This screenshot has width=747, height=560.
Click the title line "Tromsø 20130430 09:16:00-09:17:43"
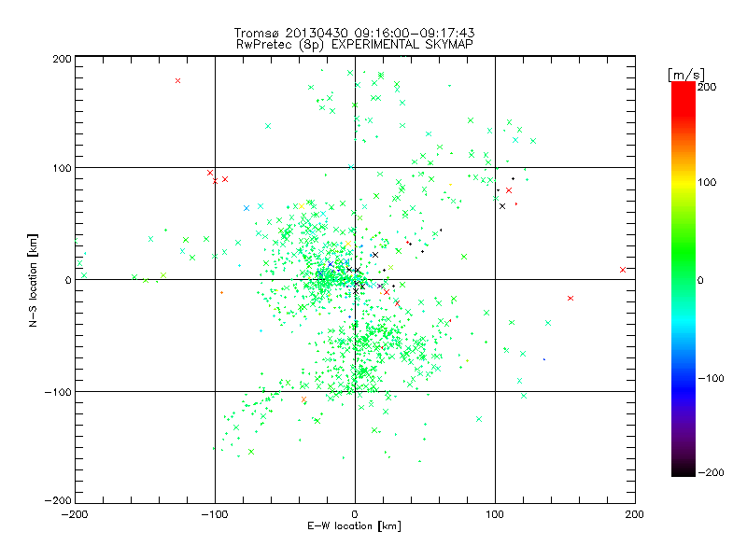pos(354,33)
